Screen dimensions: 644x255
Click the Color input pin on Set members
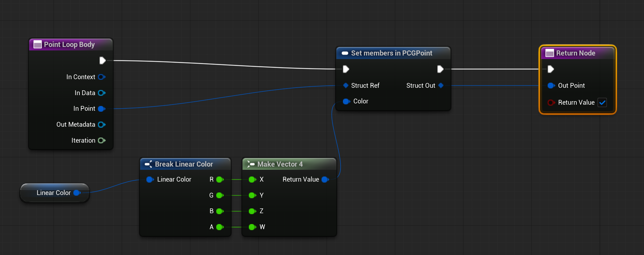(346, 101)
